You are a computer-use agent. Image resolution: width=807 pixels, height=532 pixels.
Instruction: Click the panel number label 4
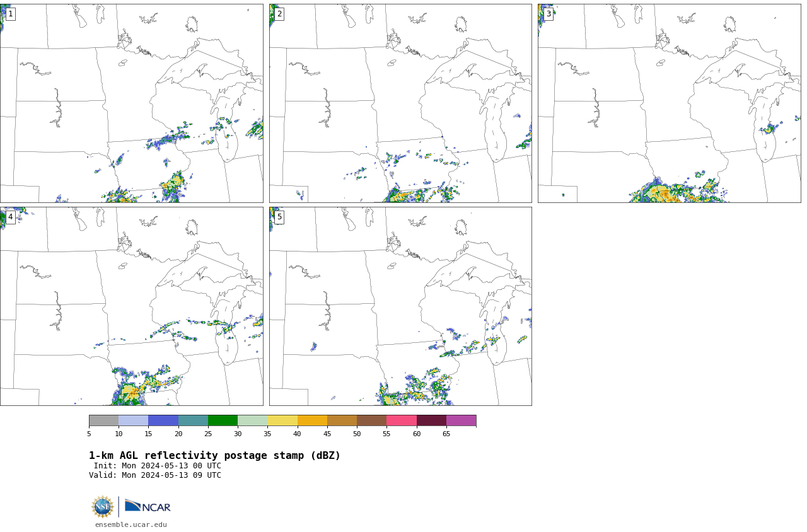10,217
